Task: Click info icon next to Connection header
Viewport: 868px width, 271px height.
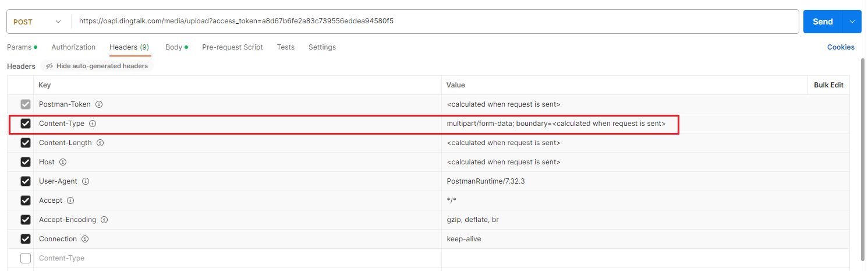Action: (x=85, y=239)
